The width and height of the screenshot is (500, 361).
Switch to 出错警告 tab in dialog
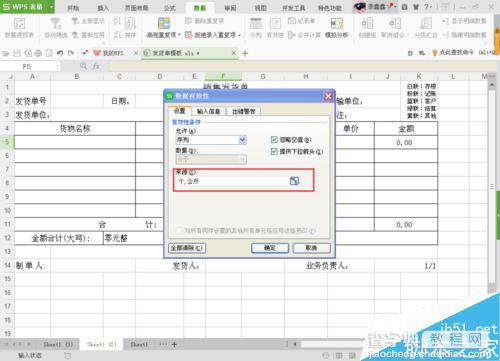click(244, 111)
